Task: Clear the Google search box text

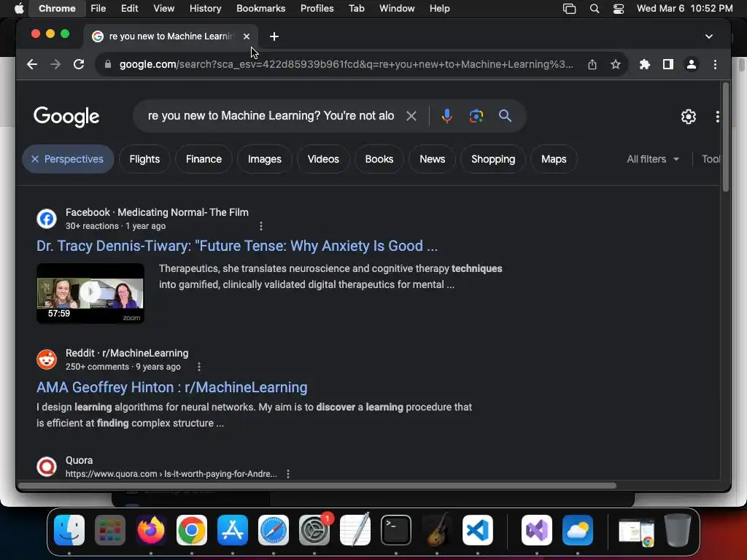Action: click(411, 116)
